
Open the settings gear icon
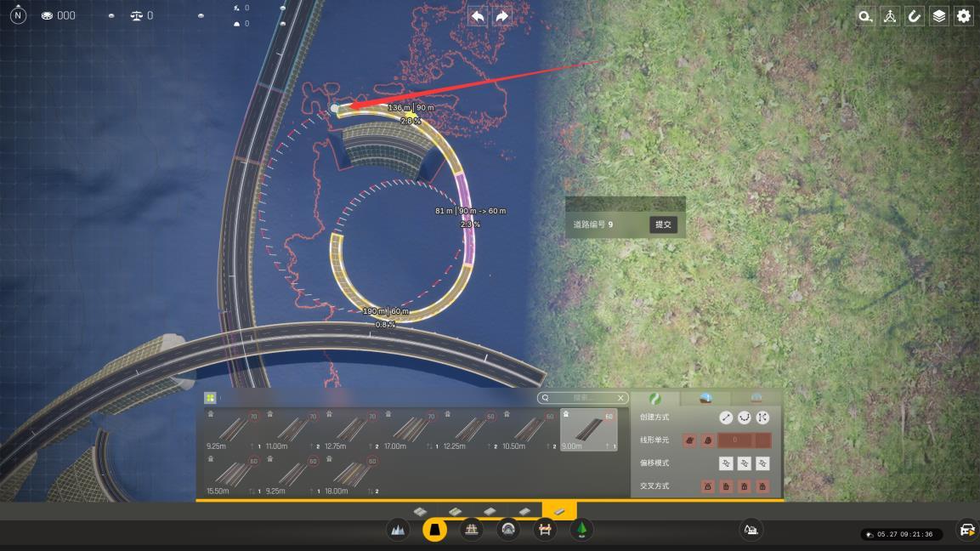click(x=964, y=17)
